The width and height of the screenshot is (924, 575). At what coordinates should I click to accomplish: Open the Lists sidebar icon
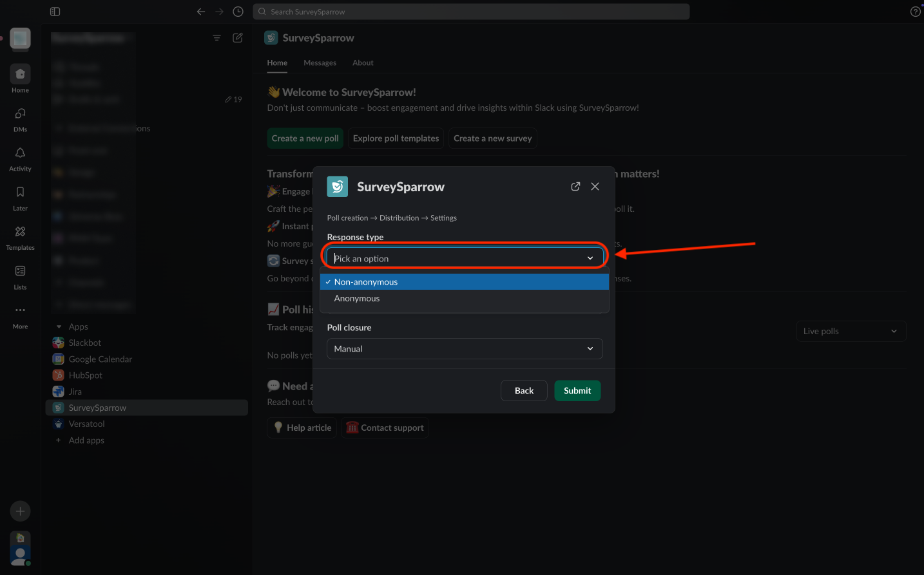coord(20,272)
